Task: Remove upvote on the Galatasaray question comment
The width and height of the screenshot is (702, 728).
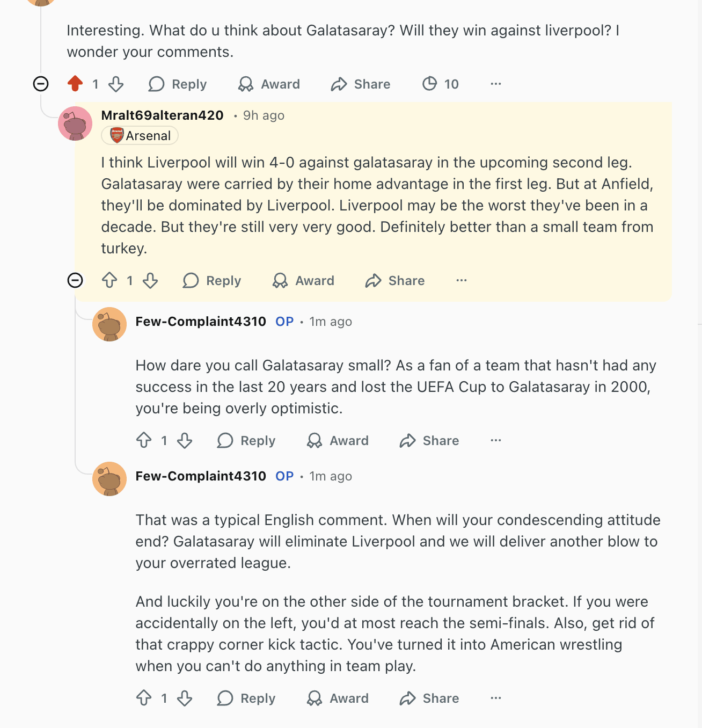Action: [75, 84]
